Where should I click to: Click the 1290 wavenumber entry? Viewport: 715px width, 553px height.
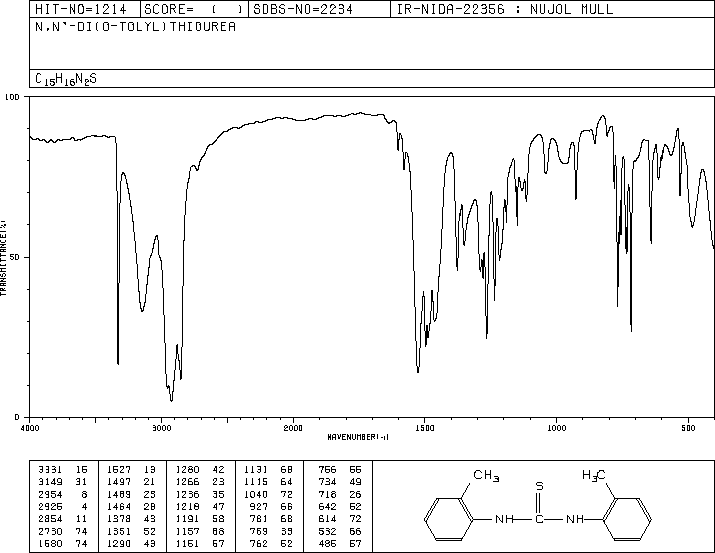point(119,544)
